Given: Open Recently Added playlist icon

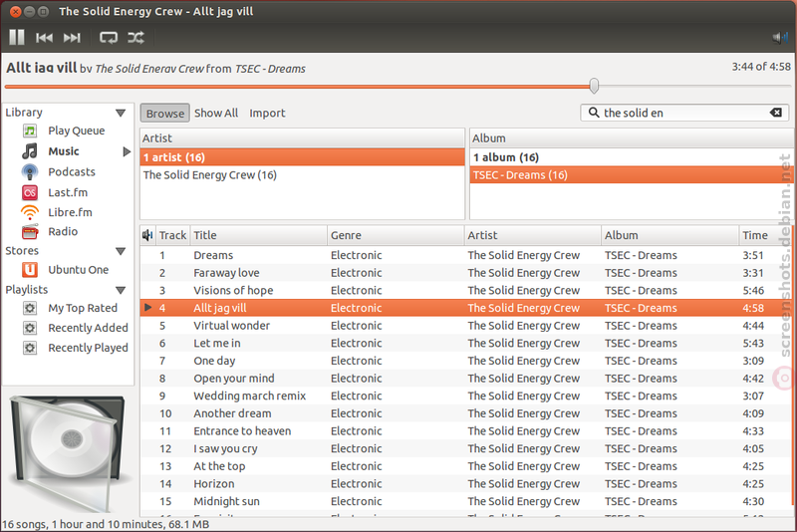Looking at the screenshot, I should 30,328.
